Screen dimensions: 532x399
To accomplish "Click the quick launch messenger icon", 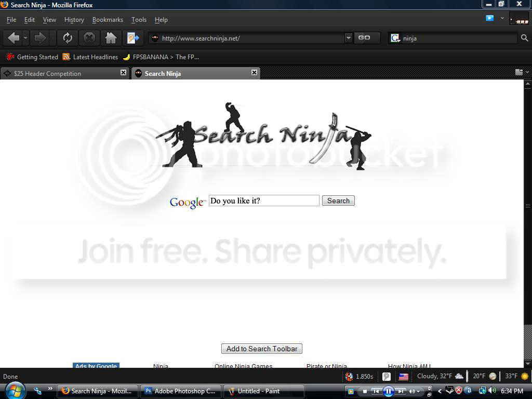I will pyautogui.click(x=37, y=391).
